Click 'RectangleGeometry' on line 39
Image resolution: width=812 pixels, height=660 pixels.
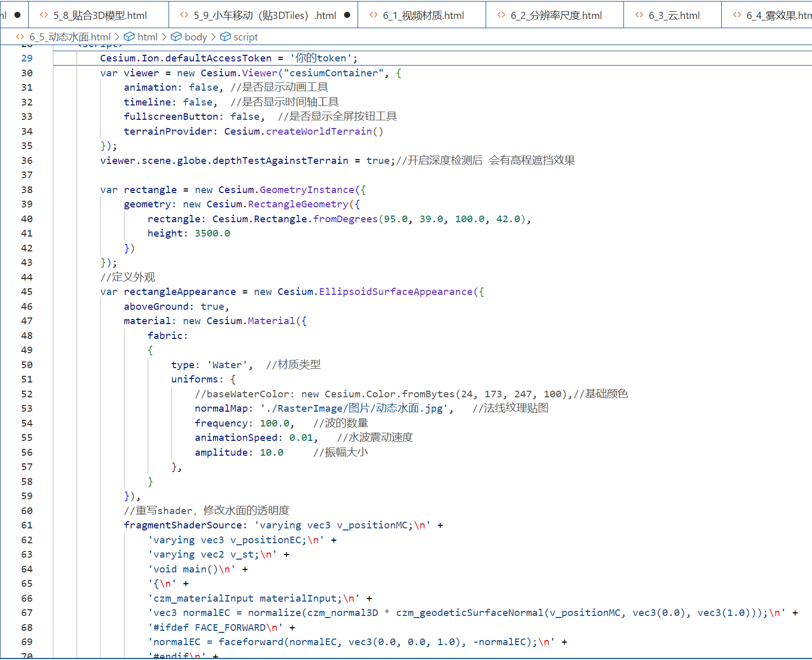(298, 204)
